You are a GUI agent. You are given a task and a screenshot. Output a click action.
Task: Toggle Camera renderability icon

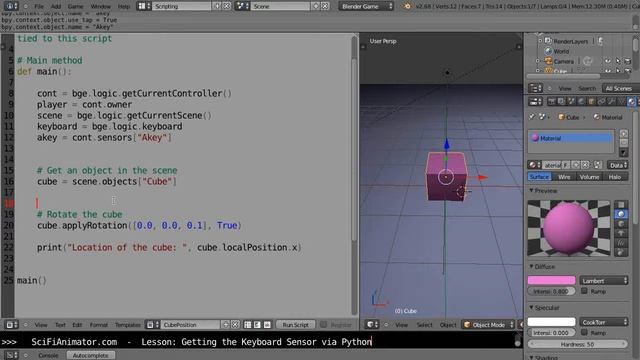[628, 61]
